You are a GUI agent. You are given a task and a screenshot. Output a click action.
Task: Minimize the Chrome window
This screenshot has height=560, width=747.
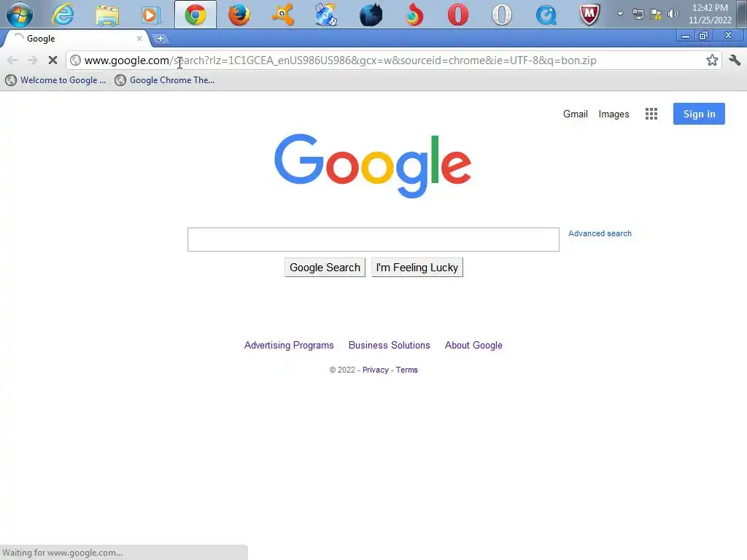[686, 36]
